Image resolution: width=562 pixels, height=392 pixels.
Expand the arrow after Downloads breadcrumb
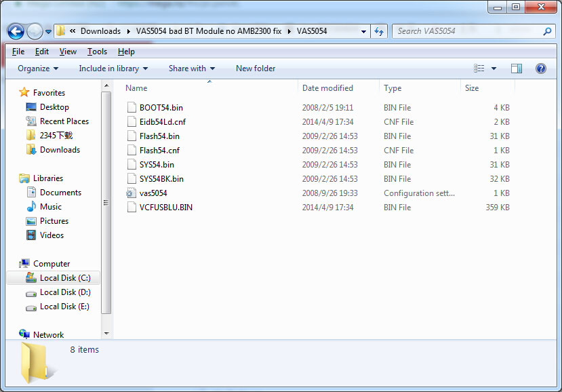[x=128, y=31]
